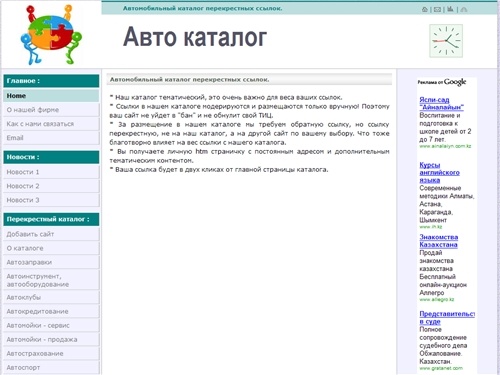Click the 'Главное :' section header
The height and width of the screenshot is (375, 500).
tap(51, 81)
